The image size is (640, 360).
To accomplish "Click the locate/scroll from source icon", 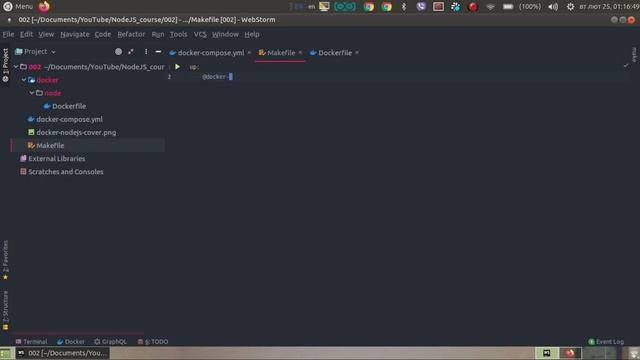I will [118, 52].
